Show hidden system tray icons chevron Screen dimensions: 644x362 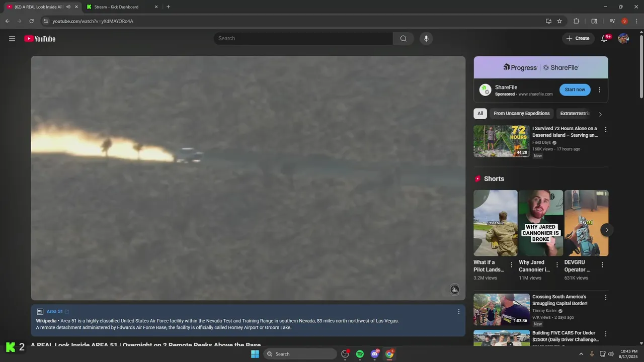pos(581,354)
